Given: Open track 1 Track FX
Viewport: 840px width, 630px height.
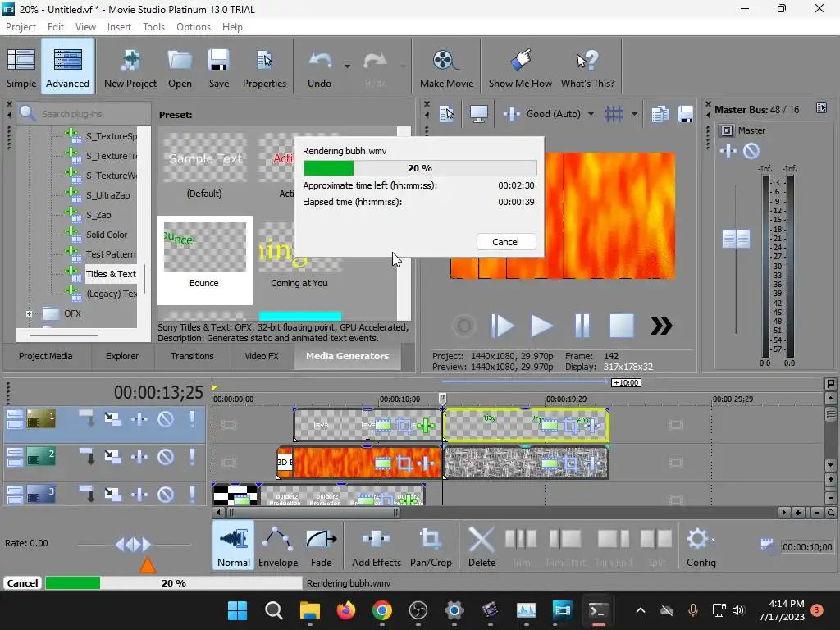Looking at the screenshot, I should (139, 418).
